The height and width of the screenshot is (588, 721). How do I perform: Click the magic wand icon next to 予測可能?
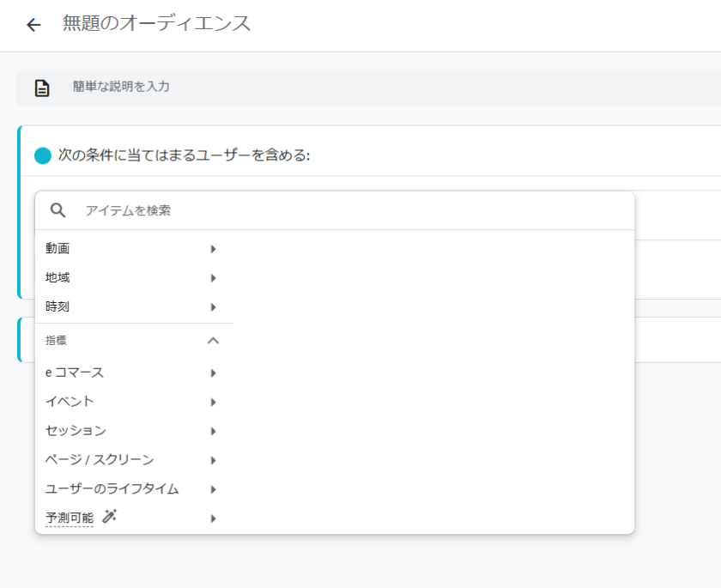coord(109,516)
